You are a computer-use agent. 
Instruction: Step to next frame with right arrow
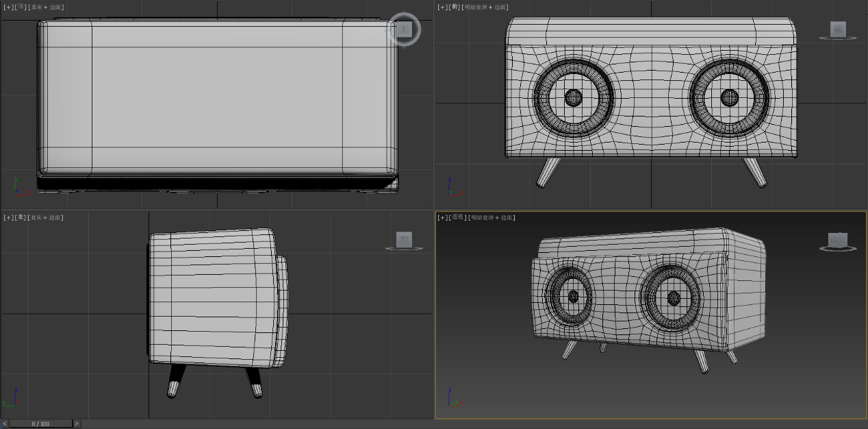tap(76, 424)
